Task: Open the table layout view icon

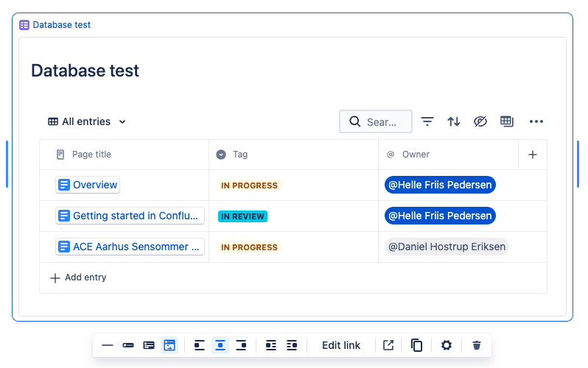Action: coord(507,121)
